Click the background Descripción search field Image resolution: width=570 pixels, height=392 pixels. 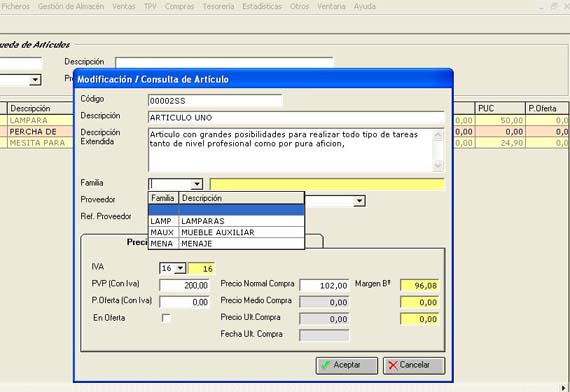pyautogui.click(x=224, y=62)
